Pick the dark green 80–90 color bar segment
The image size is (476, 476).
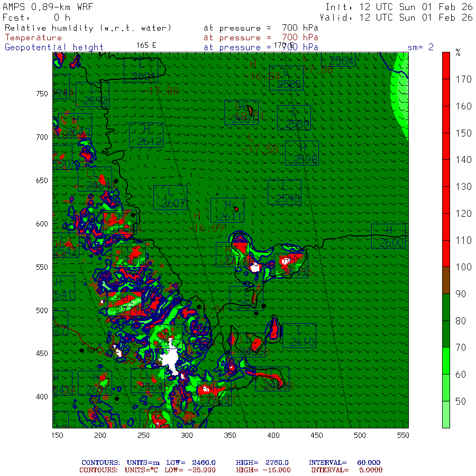pos(446,307)
